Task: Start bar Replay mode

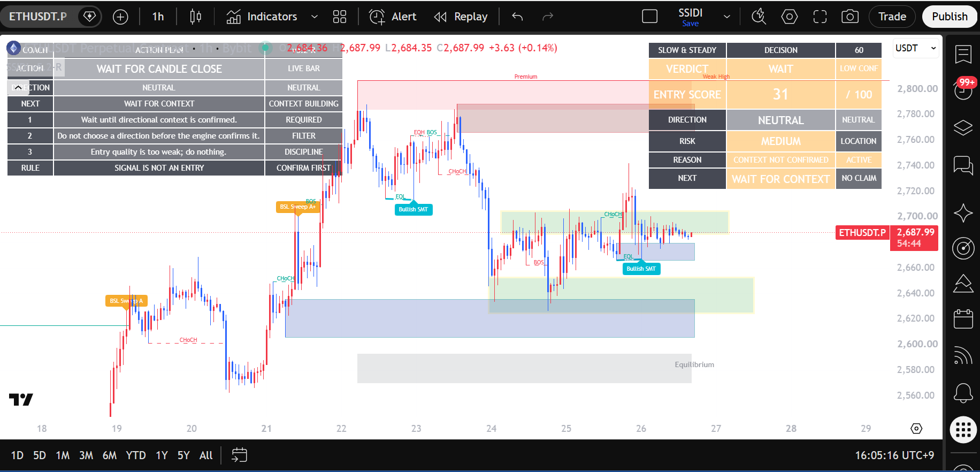Action: 461,17
